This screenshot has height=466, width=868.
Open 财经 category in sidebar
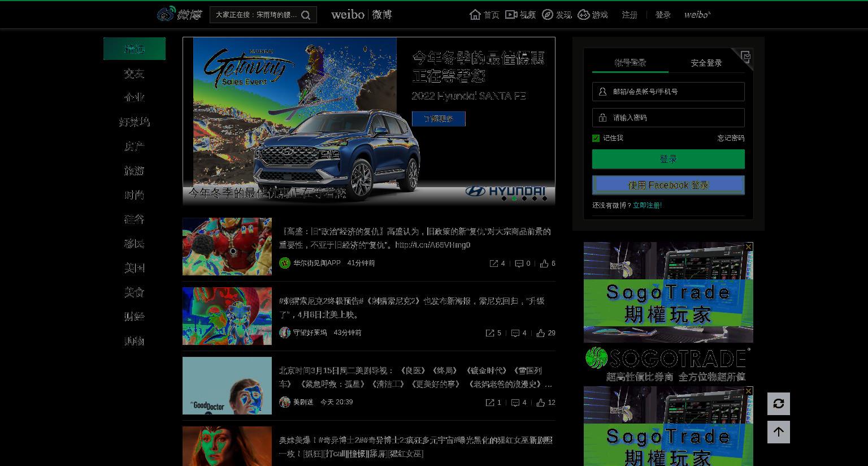tap(134, 316)
